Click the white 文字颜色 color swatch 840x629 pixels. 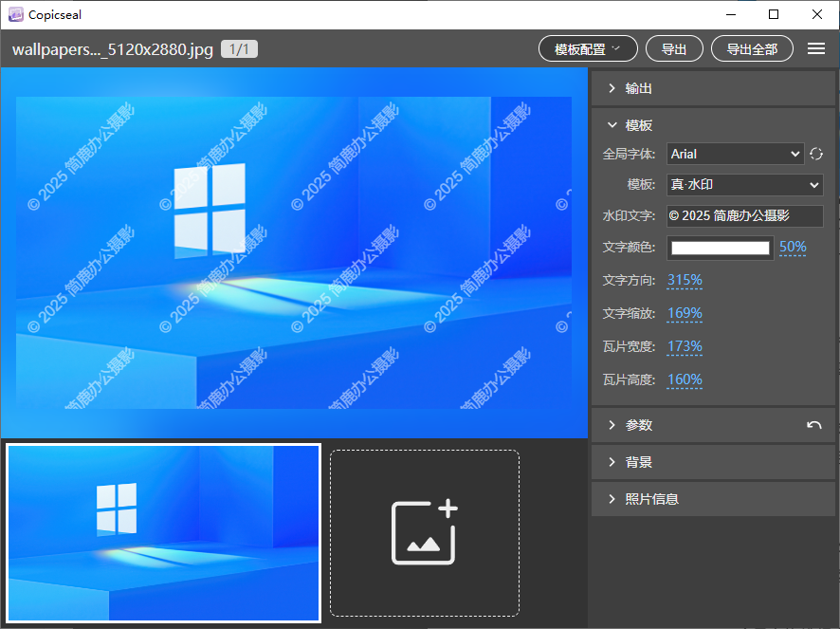pos(721,248)
